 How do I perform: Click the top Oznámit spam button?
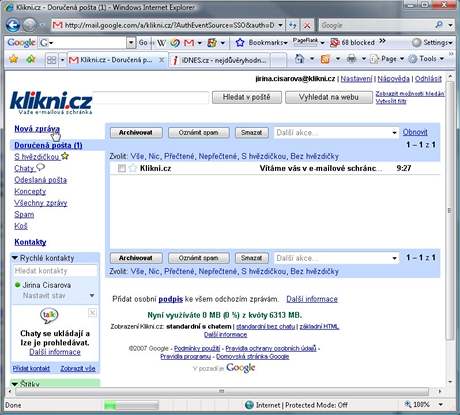(198, 133)
